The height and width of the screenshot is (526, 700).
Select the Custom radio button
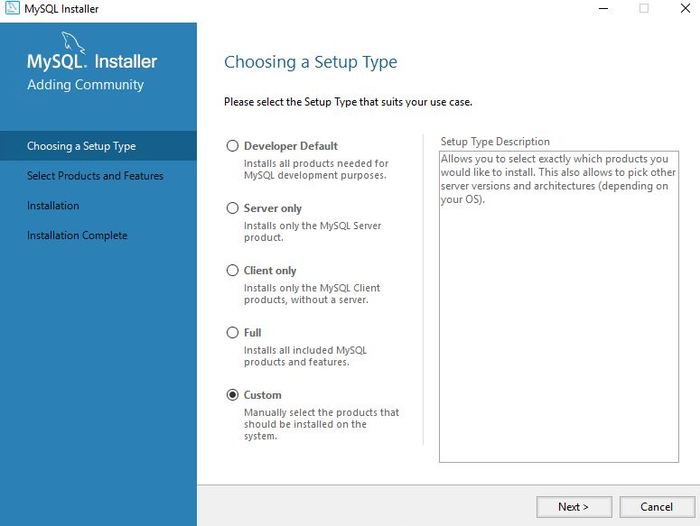[233, 395]
